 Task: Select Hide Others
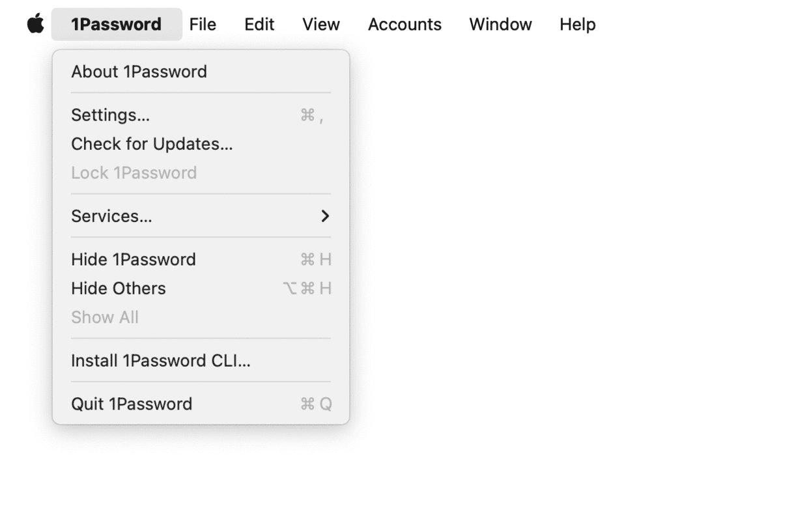(119, 288)
